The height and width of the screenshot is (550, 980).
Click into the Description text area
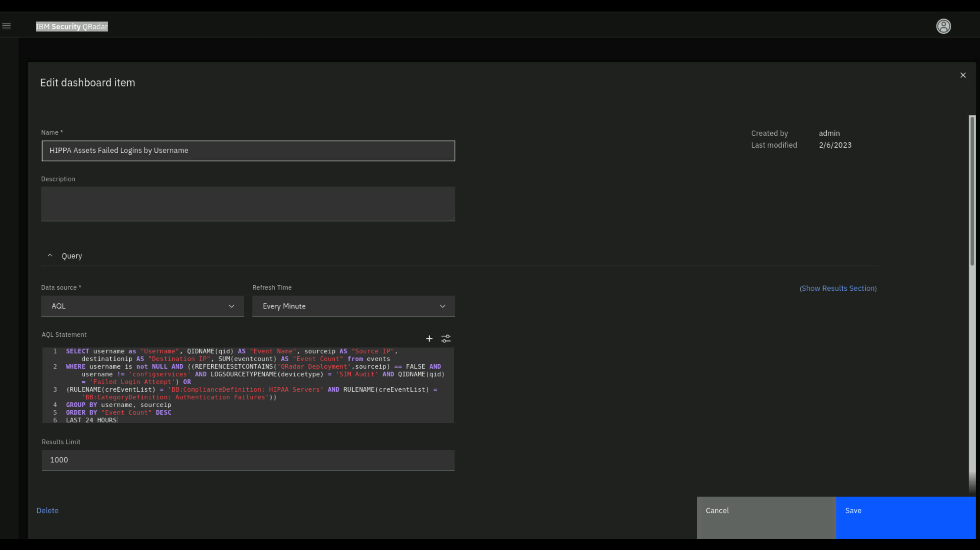tap(248, 203)
